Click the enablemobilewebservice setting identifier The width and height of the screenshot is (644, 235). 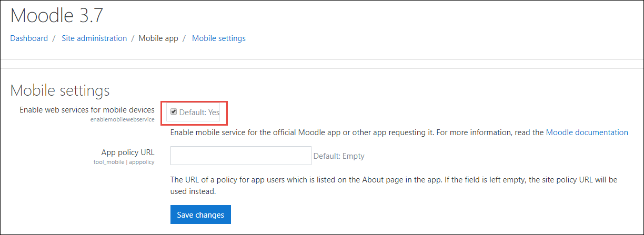pyautogui.click(x=122, y=119)
